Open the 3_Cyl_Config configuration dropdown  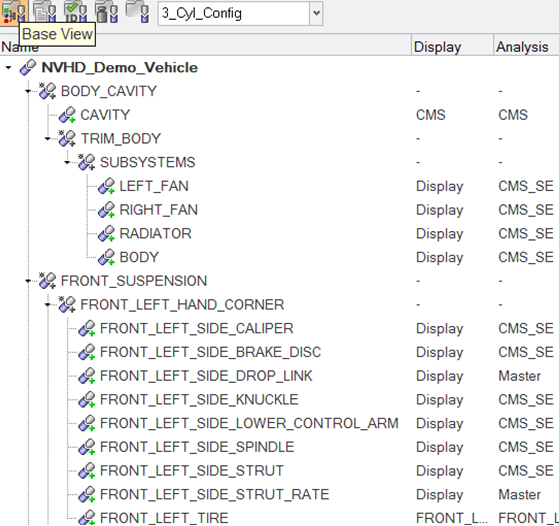coord(316,13)
